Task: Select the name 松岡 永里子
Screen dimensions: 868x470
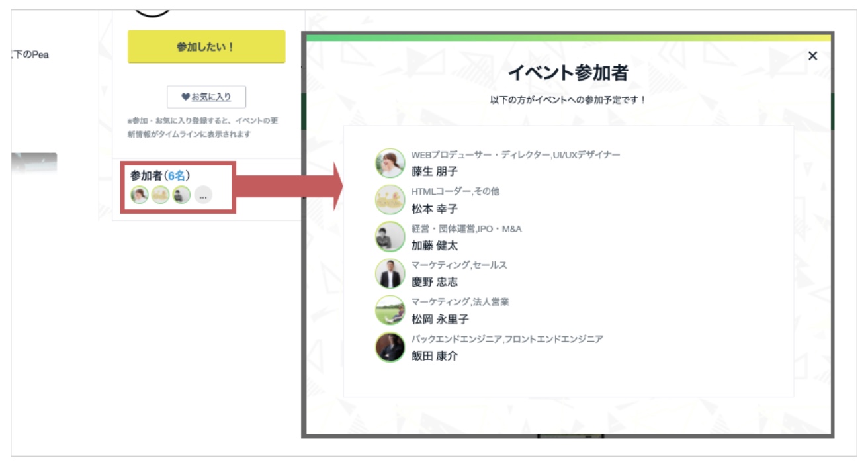Action: 440,319
